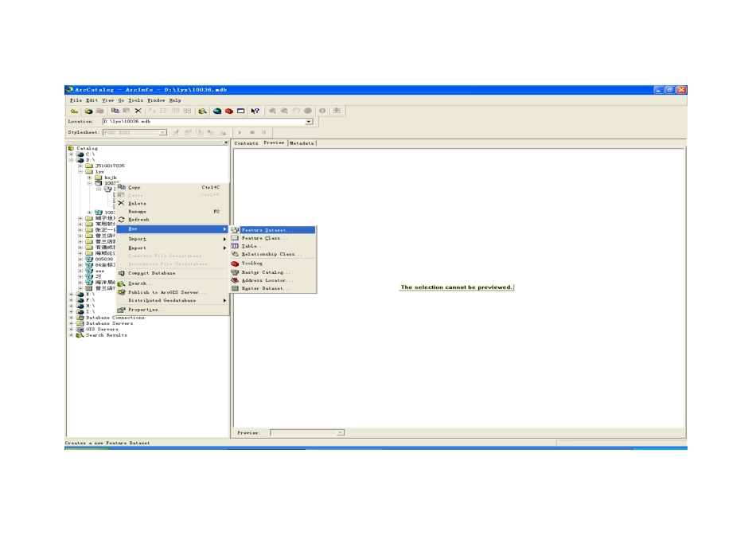Screen dimensions: 756x535
Task: Click the Create Thumbnail icon at toolbar end
Action: [337, 111]
